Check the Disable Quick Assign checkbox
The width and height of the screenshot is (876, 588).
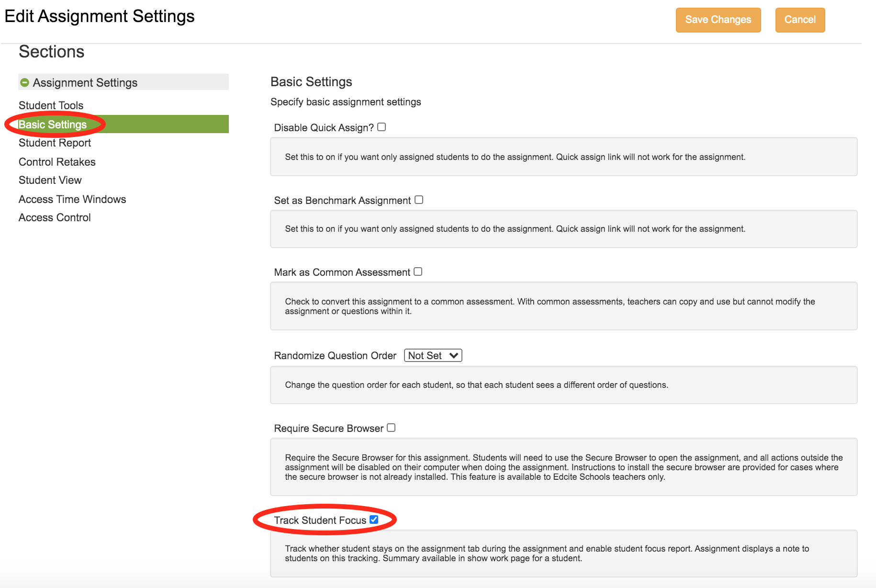pyautogui.click(x=382, y=127)
